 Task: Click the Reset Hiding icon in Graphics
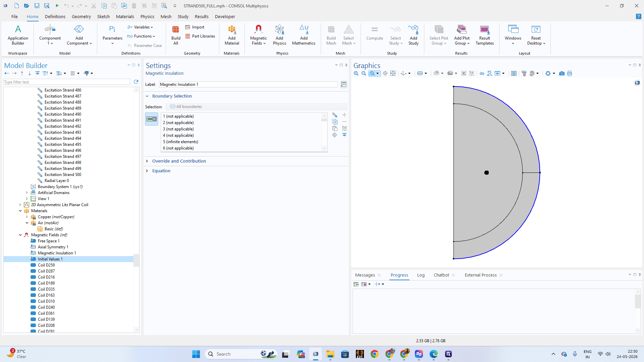pos(490,73)
